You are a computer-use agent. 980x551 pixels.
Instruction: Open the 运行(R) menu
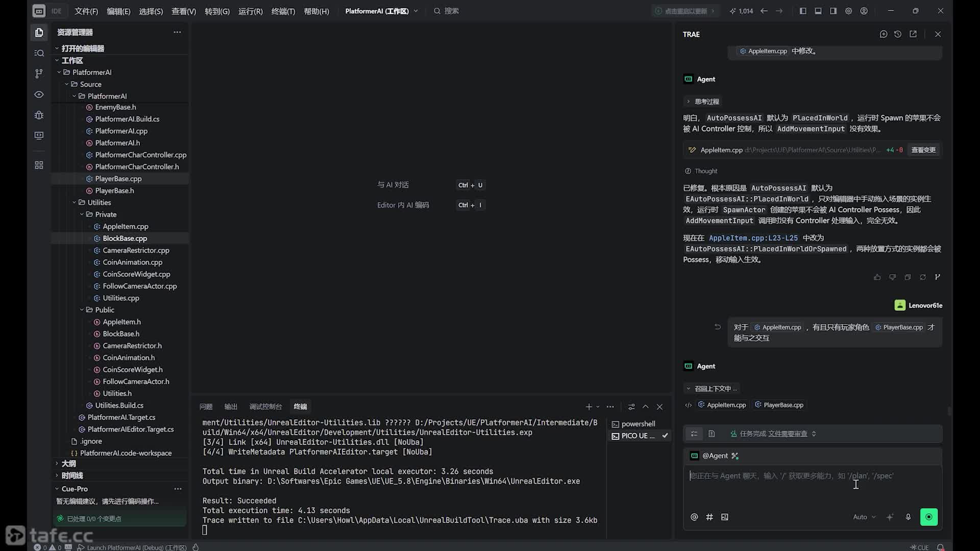click(251, 11)
